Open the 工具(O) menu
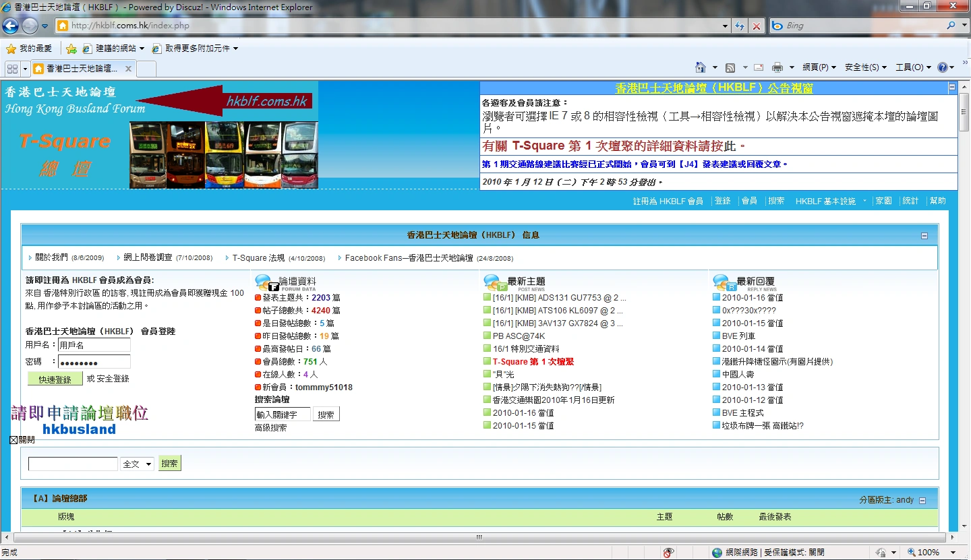971x560 pixels. 913,67
